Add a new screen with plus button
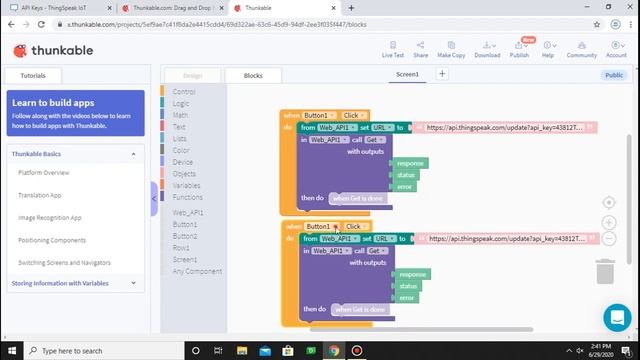 click(442, 74)
